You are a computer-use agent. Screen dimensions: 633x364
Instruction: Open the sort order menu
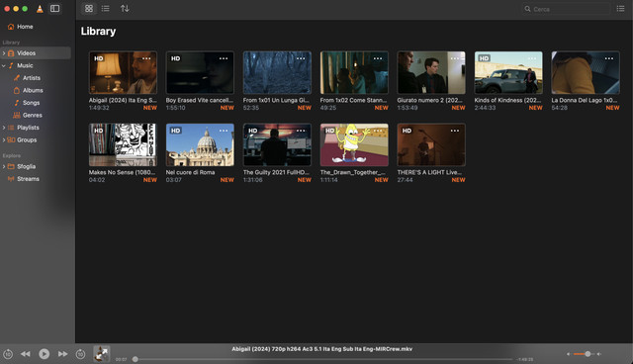pos(125,9)
